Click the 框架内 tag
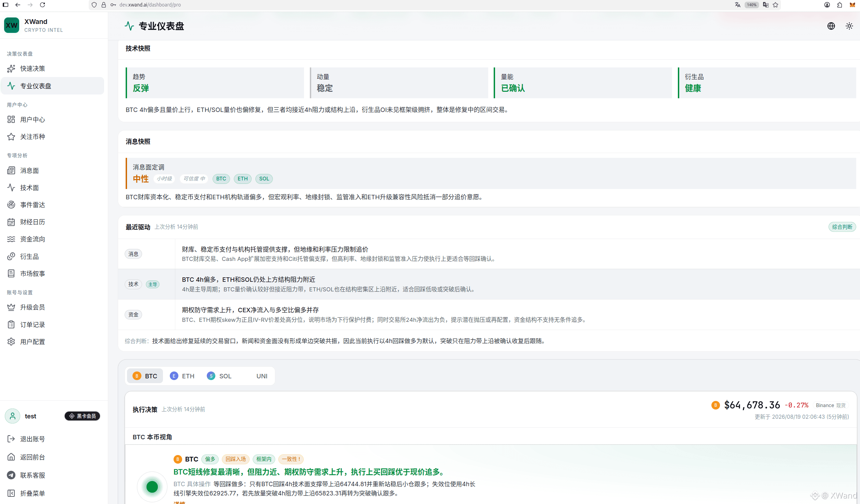Viewport: 860px width, 504px height. (264, 459)
